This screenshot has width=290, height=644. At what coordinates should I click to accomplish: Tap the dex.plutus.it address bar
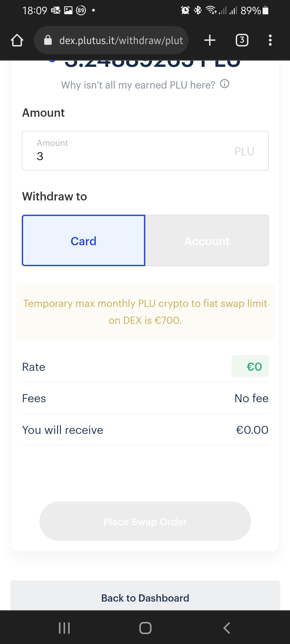[121, 41]
